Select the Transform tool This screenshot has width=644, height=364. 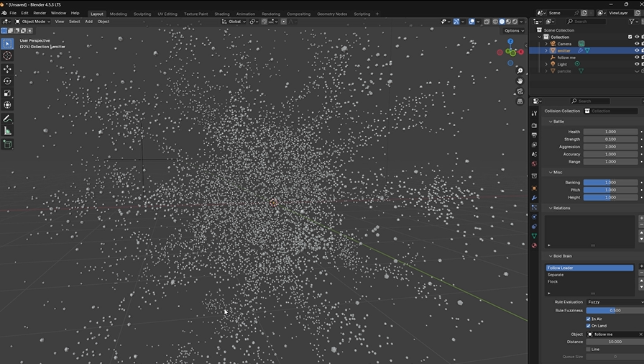(x=7, y=105)
